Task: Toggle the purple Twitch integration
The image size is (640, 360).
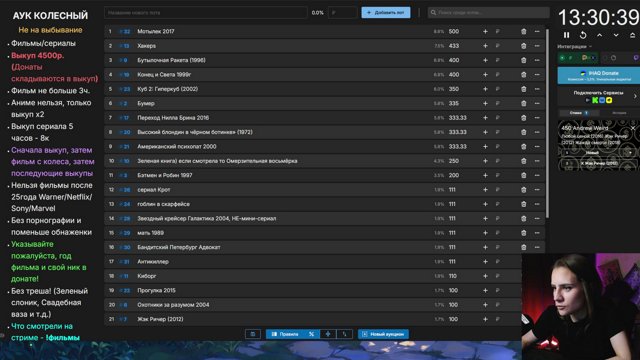Action: pos(636,58)
